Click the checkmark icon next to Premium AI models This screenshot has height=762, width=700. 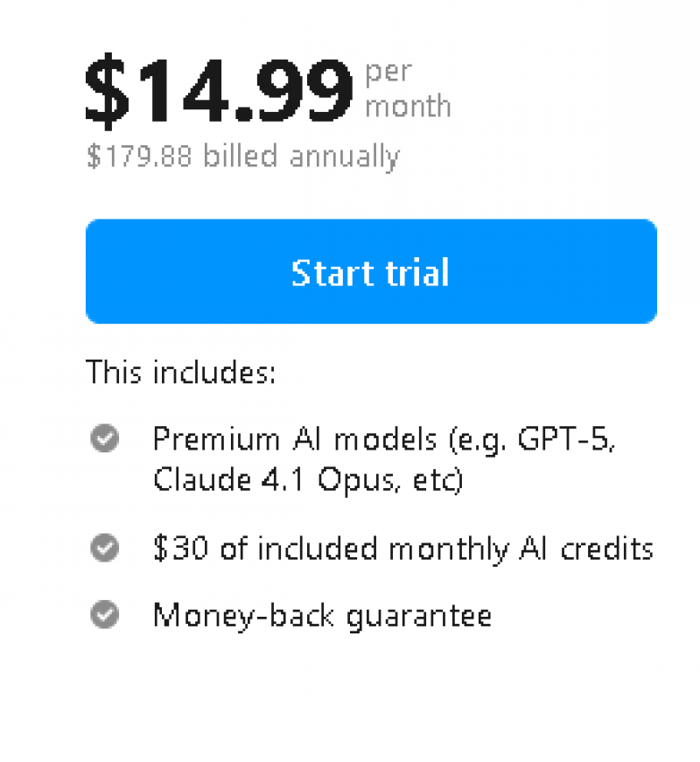[x=103, y=438]
